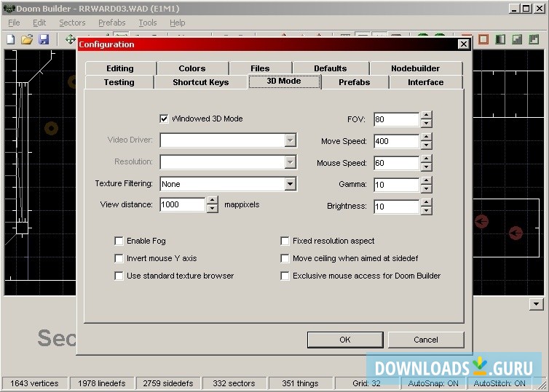
Task: Decrease Mouse Speed with the down arrow
Action: coord(426,167)
